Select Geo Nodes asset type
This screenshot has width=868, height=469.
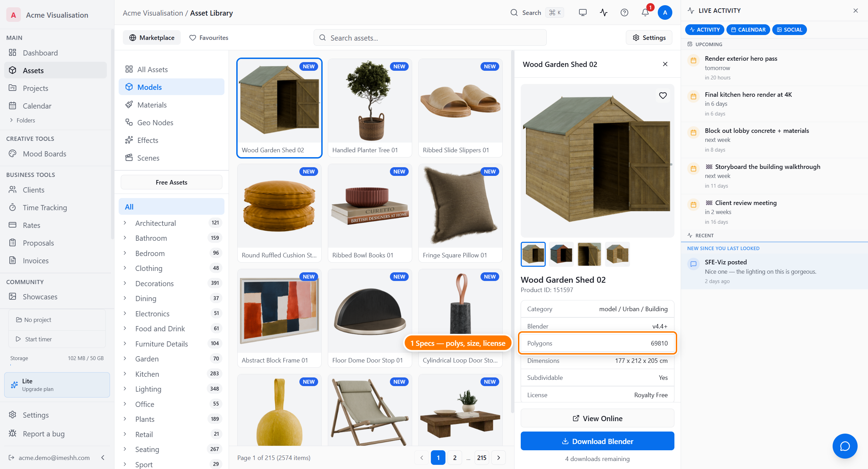171,122
